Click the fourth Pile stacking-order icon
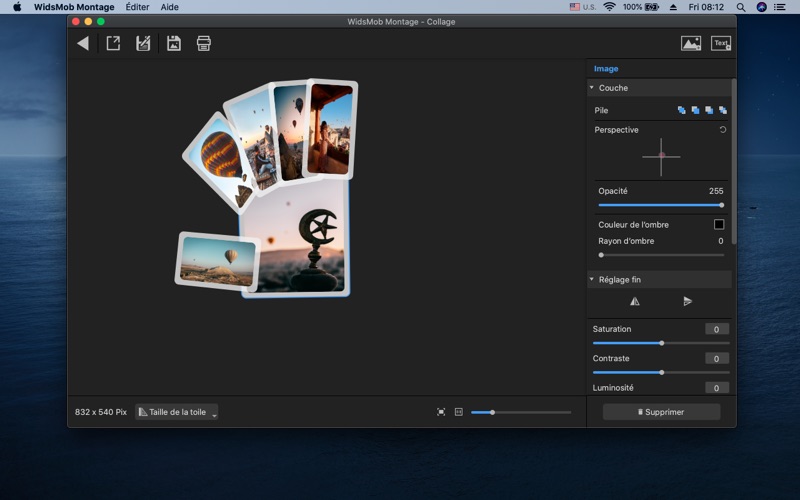The height and width of the screenshot is (500, 800). [723, 110]
